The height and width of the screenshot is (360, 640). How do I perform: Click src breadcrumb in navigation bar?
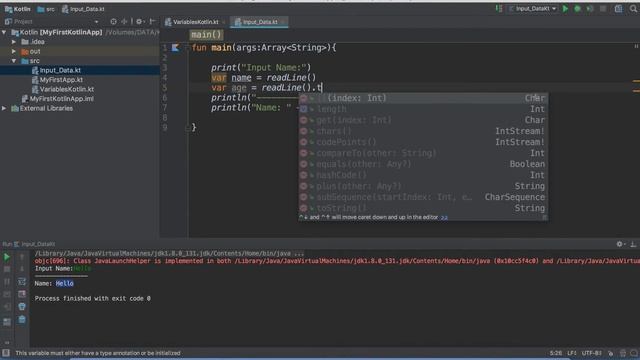click(46, 9)
